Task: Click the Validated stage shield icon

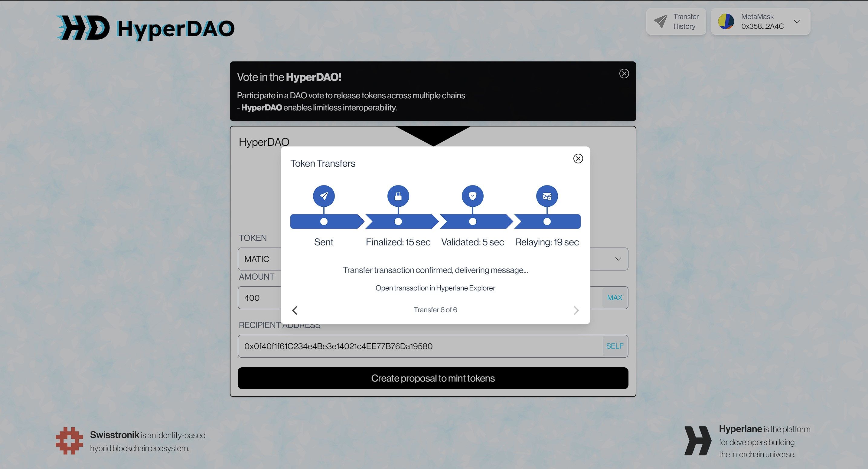Action: point(473,196)
